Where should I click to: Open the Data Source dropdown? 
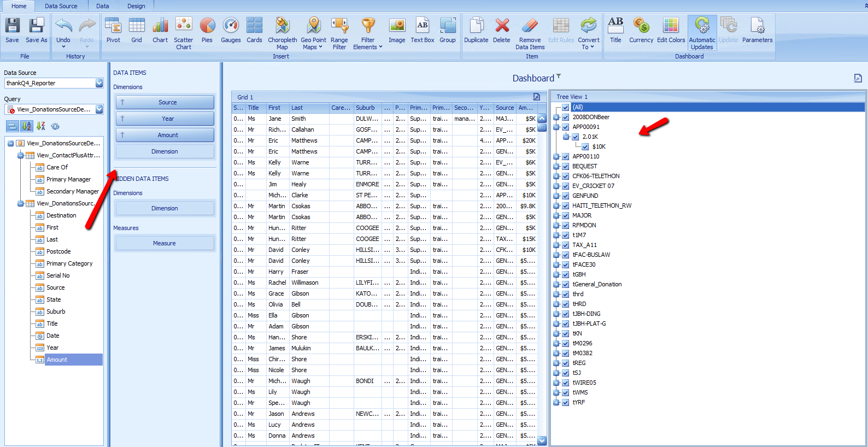click(x=99, y=83)
